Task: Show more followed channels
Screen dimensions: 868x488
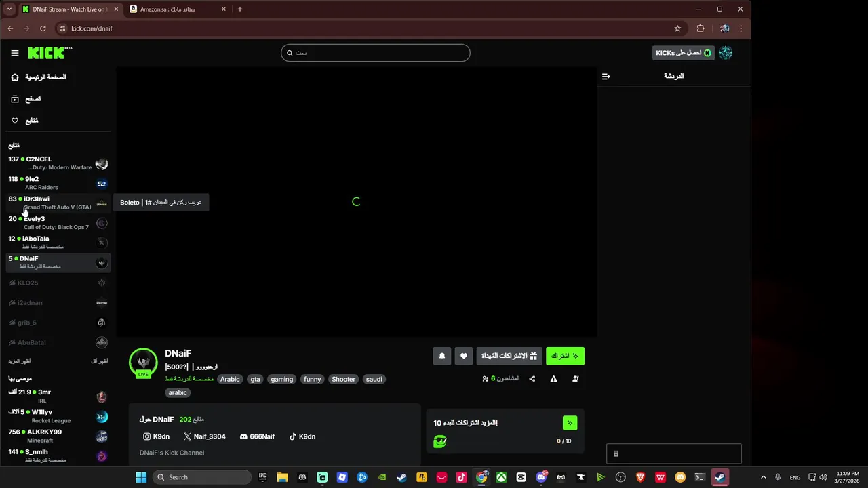Action: [20, 361]
